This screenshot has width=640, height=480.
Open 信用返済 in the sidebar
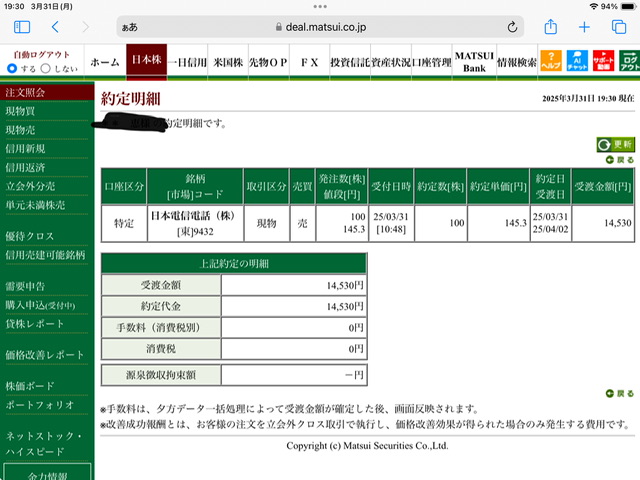25,167
